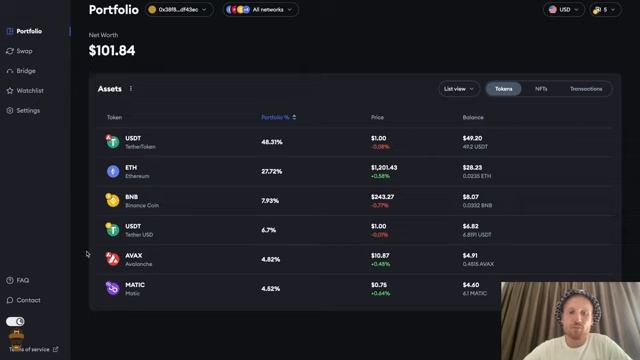Image resolution: width=640 pixels, height=360 pixels.
Task: Click the $1,201.43 ETH price
Action: click(x=384, y=167)
